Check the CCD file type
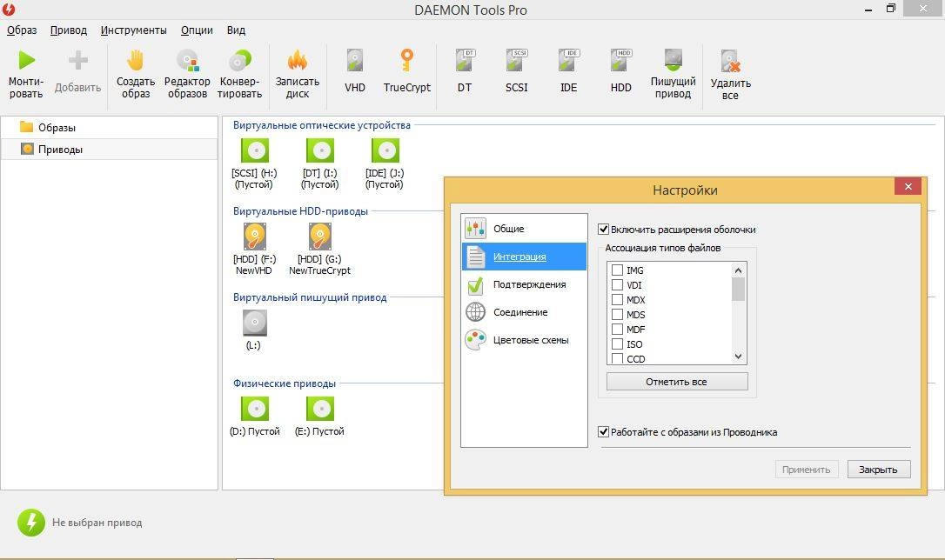The width and height of the screenshot is (945, 560). point(617,358)
